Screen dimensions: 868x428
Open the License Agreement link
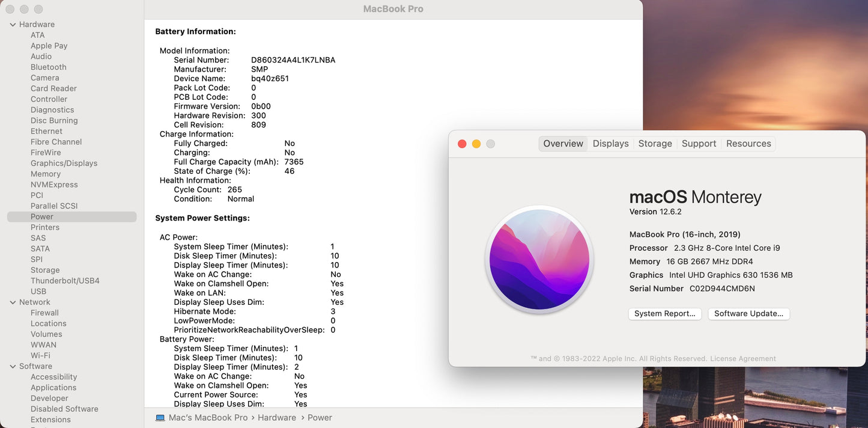tap(742, 358)
